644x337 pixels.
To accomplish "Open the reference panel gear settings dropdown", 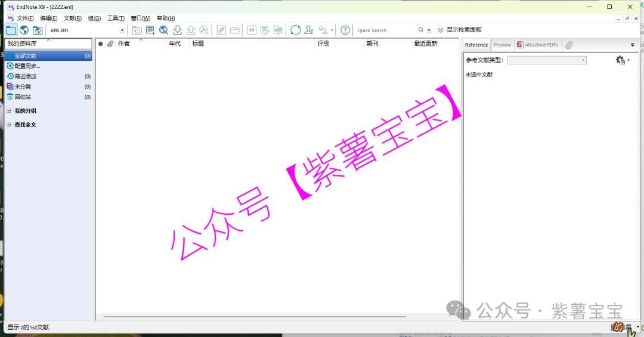I will coord(621,60).
